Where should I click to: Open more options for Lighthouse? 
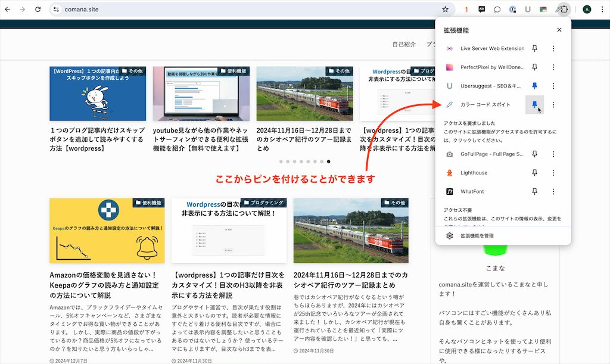point(553,173)
